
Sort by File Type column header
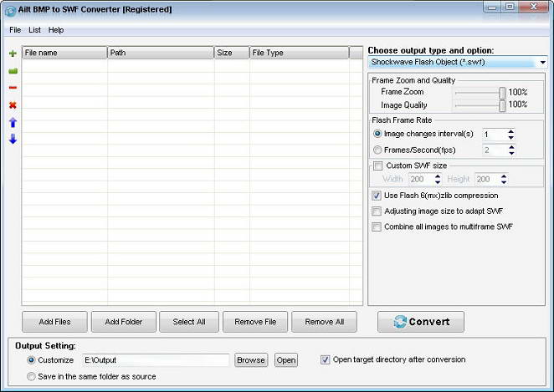(x=299, y=53)
